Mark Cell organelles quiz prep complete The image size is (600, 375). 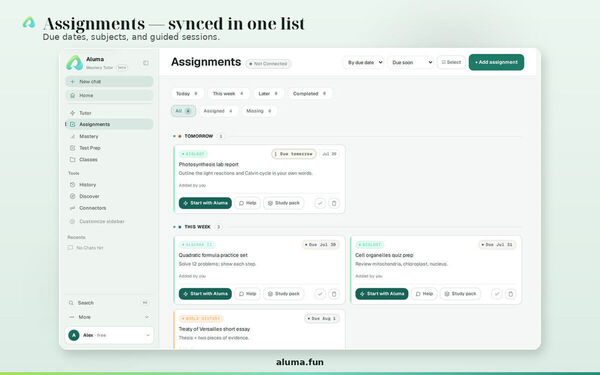pos(497,294)
